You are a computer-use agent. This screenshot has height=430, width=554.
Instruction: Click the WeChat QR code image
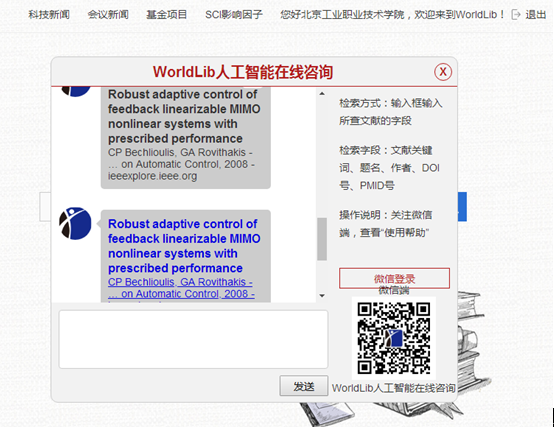coord(394,338)
